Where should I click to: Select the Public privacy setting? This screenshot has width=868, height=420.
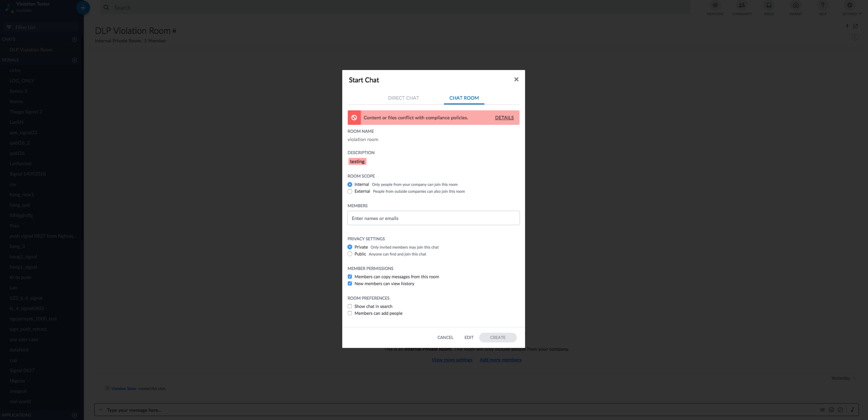(350, 254)
